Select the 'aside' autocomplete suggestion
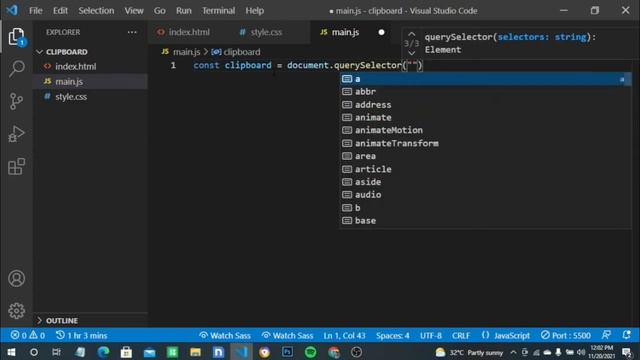The image size is (640, 360). [486, 182]
